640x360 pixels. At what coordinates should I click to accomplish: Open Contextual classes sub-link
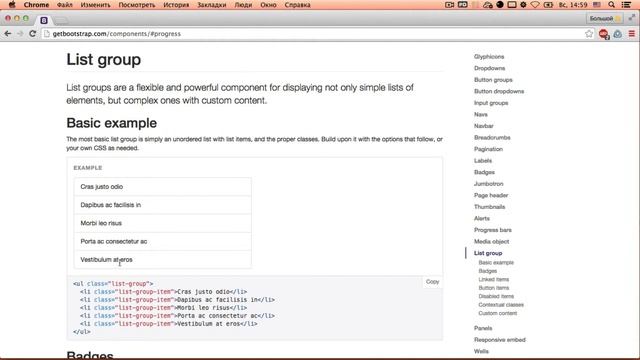501,305
